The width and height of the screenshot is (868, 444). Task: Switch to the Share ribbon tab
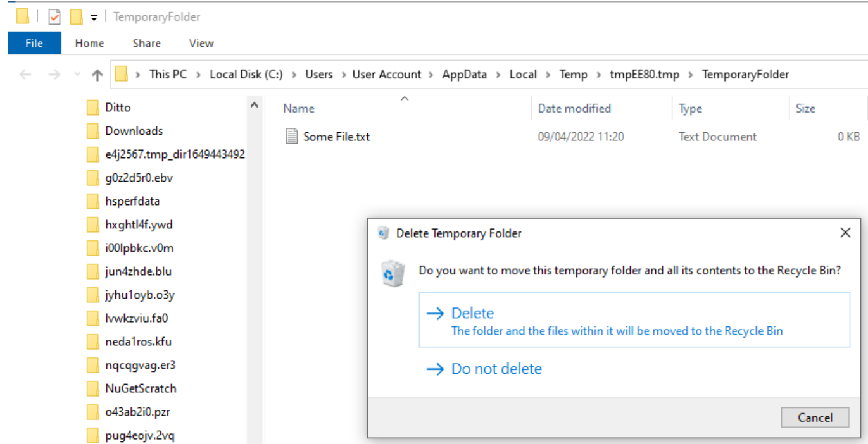146,43
